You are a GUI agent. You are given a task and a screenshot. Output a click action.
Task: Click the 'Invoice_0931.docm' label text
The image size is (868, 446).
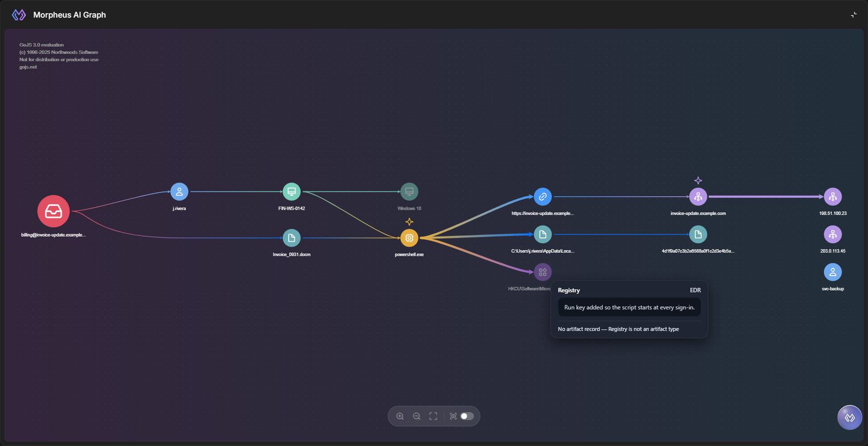(x=292, y=255)
